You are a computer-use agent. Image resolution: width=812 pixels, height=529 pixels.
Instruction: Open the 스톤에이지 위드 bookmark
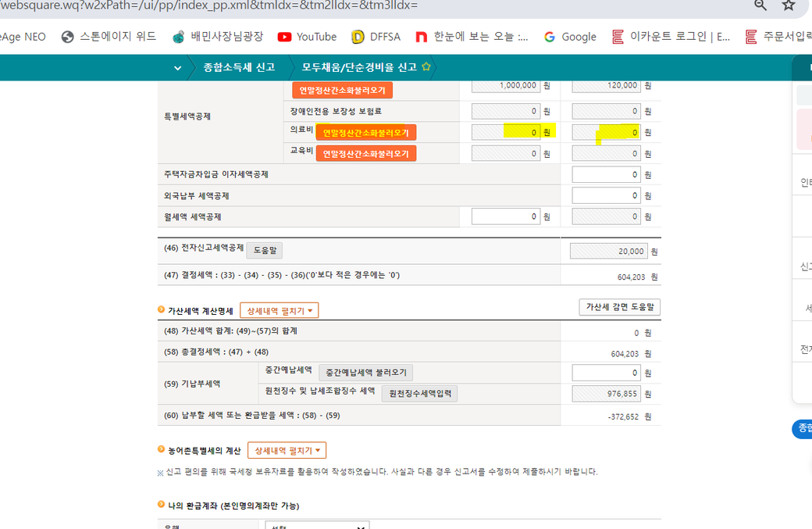tap(109, 37)
